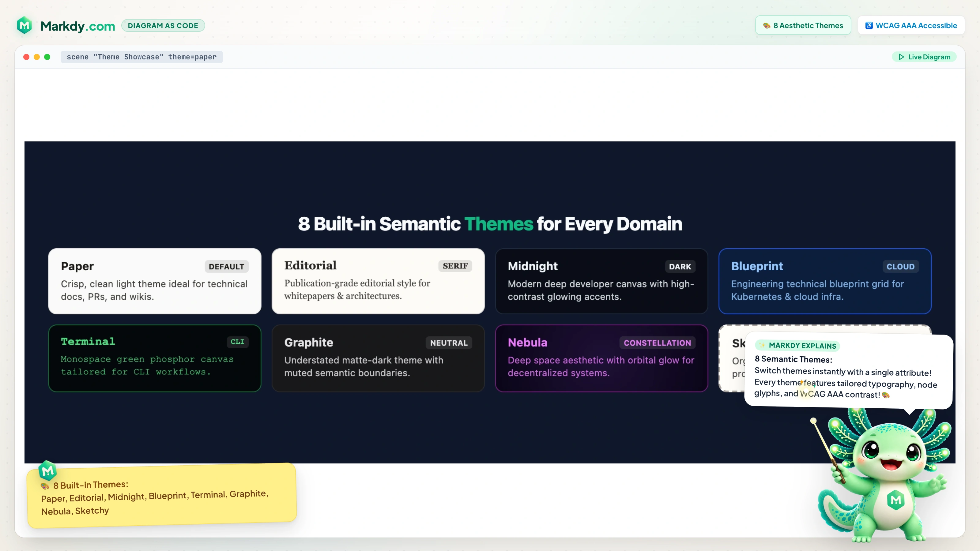Screen dimensions: 980x551
Task: Click the MARKDY EXPLAINS label
Action: pos(797,345)
